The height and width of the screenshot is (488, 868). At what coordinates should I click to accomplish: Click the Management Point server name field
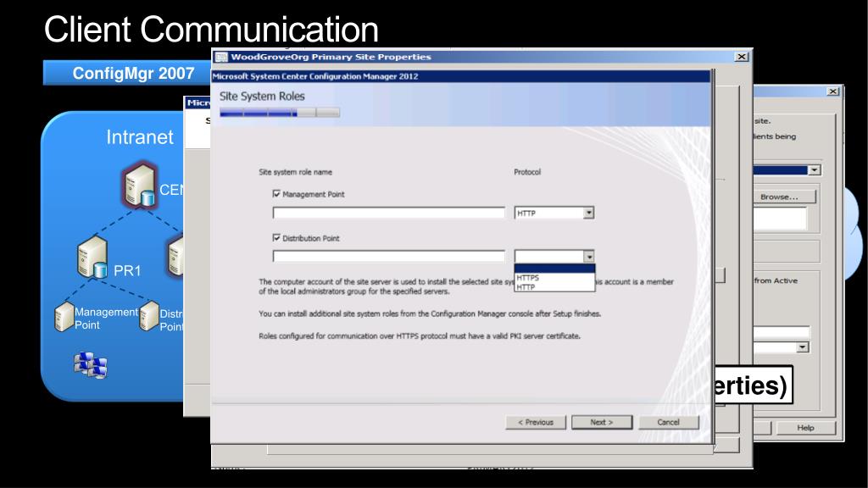(x=388, y=213)
